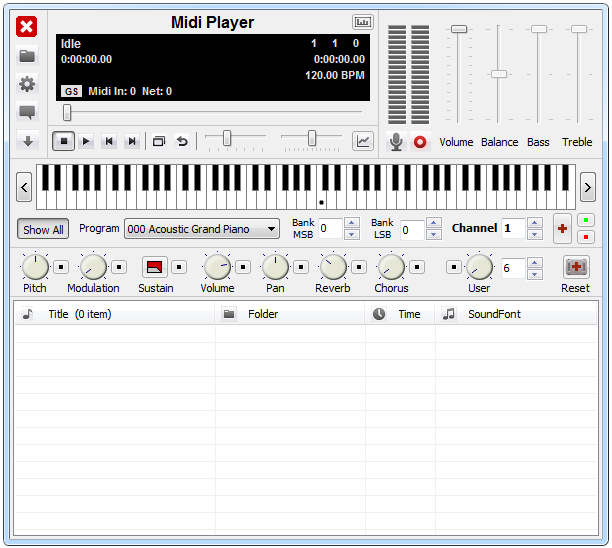Start playback with the play button

(86, 141)
